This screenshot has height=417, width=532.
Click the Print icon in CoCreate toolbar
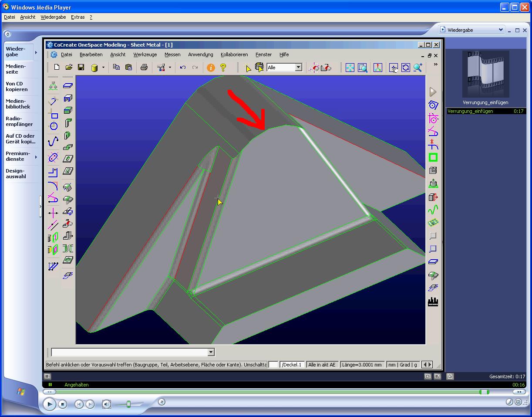[144, 67]
